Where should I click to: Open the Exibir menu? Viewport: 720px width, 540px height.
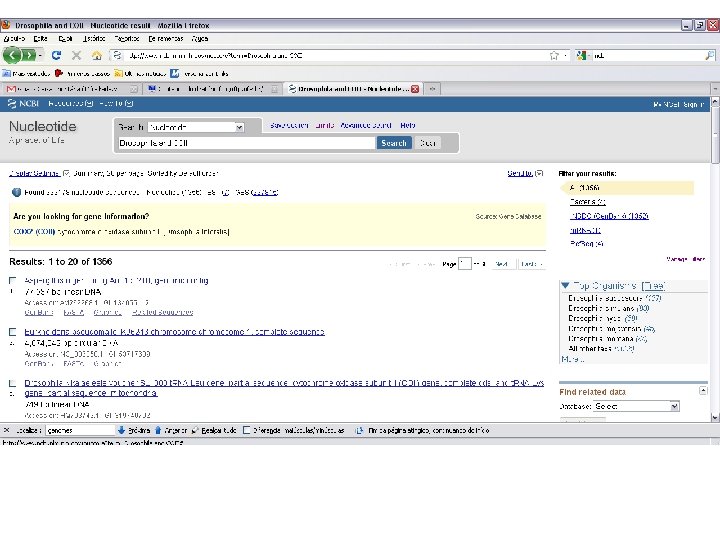[65, 39]
